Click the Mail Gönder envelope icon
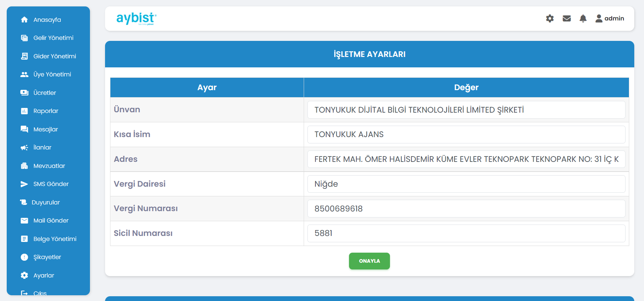This screenshot has height=301, width=644. click(24, 220)
